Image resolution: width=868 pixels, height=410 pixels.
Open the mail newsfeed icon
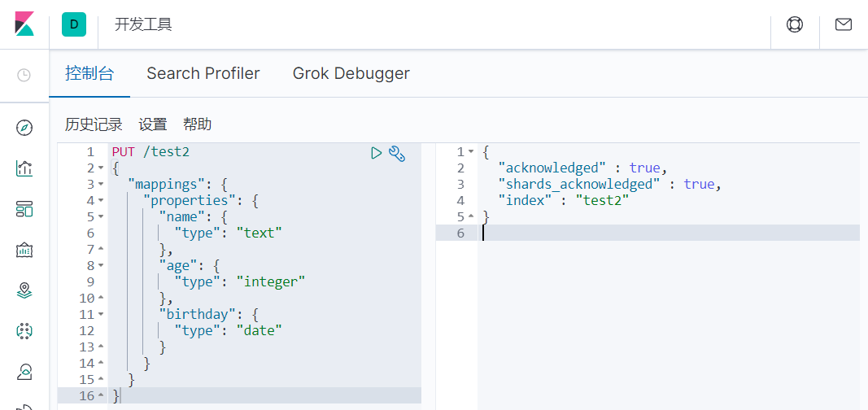pyautogui.click(x=843, y=24)
